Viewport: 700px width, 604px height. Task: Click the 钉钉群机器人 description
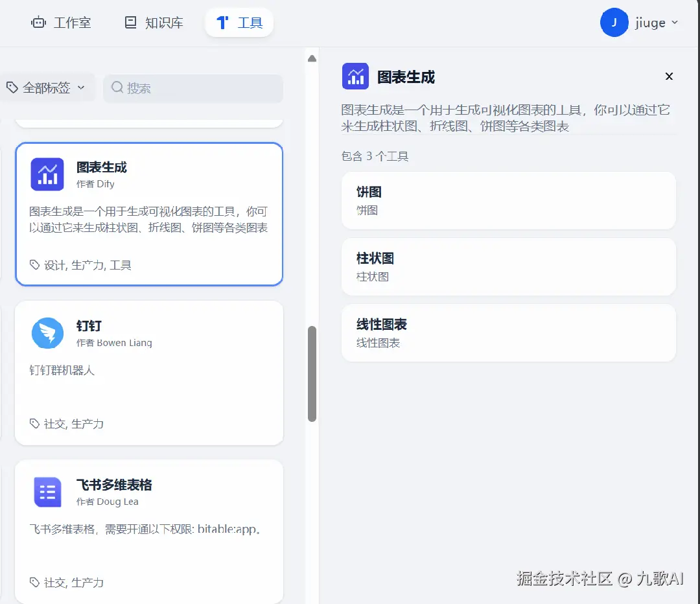62,370
